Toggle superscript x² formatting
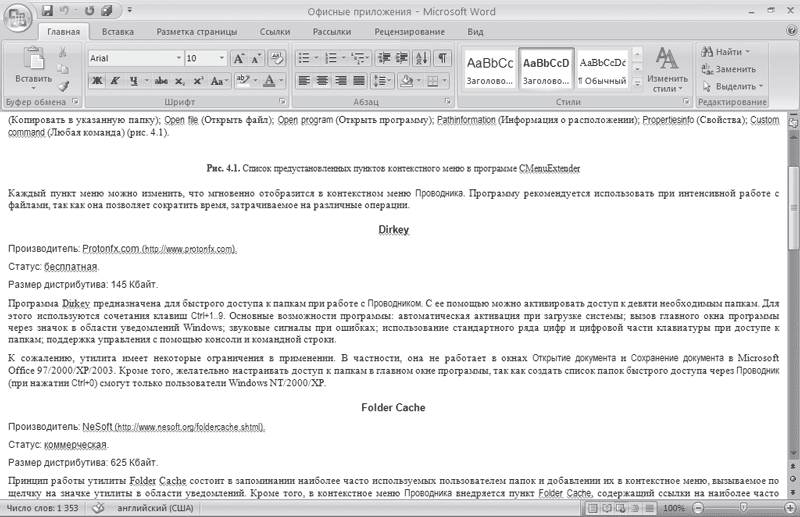Image resolution: width=800 pixels, height=517 pixels. tap(198, 81)
